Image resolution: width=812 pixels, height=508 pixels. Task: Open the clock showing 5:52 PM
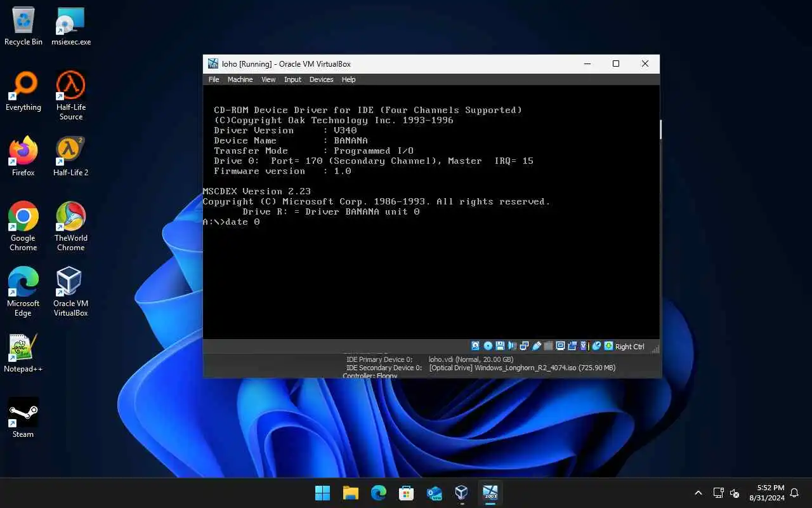pyautogui.click(x=766, y=493)
